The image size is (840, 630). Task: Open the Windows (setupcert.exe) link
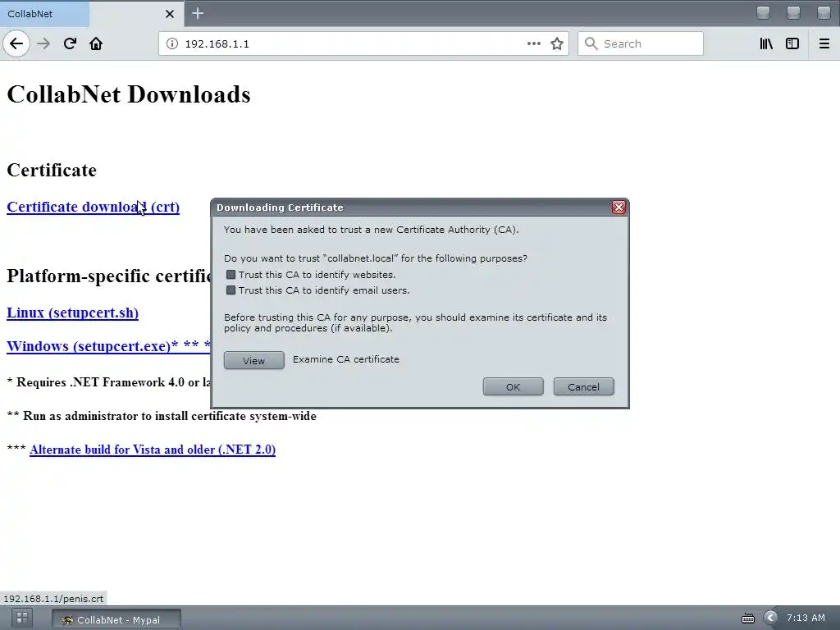point(108,345)
